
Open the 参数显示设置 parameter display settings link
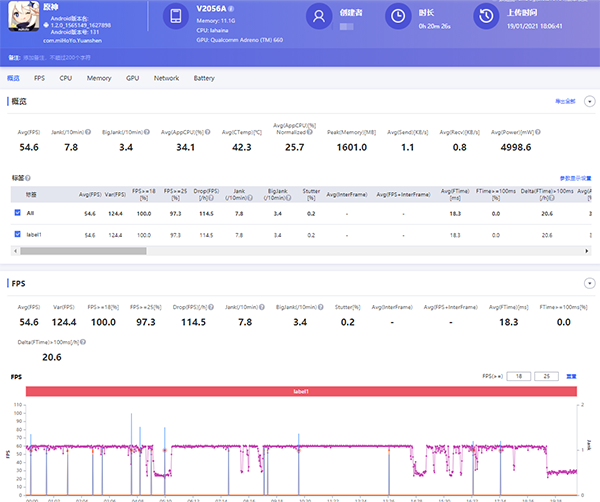point(575,177)
